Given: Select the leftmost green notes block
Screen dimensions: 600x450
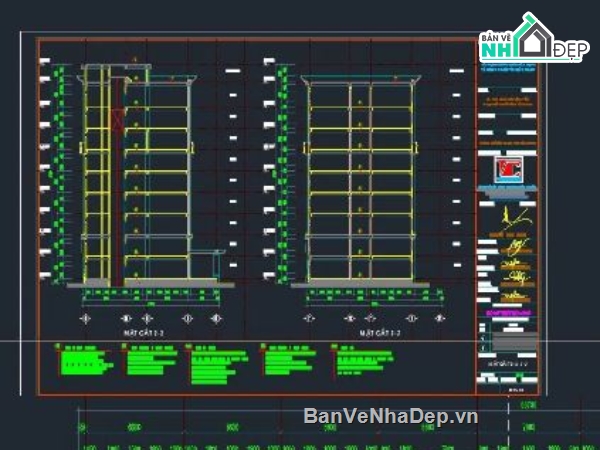Looking at the screenshot, I should pos(84,360).
